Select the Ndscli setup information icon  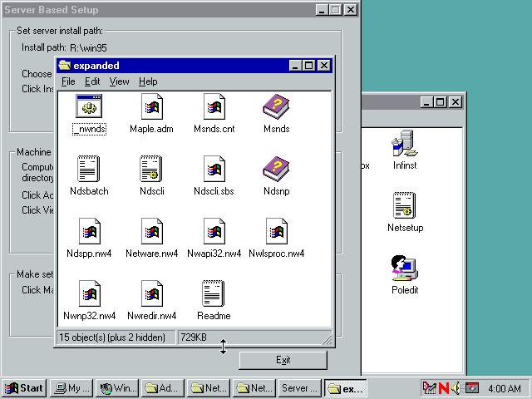[x=151, y=169]
